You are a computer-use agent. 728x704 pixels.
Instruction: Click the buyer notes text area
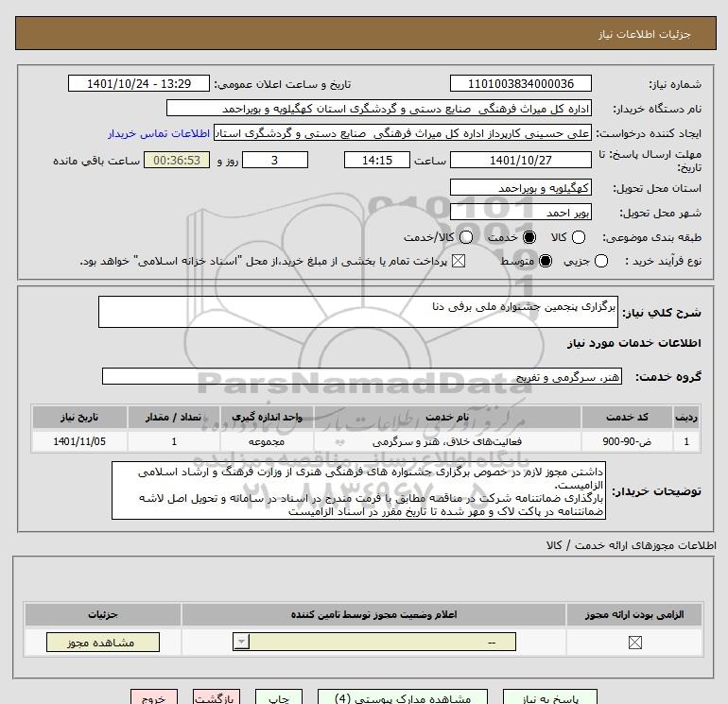coord(358,490)
